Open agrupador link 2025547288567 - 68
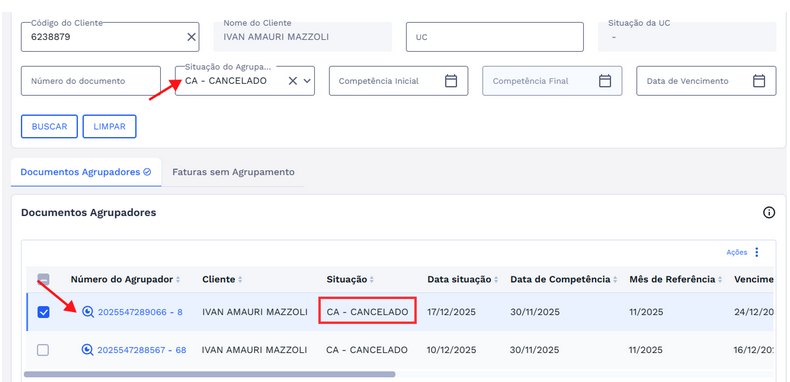Viewport: 790px width, 382px height. click(142, 350)
